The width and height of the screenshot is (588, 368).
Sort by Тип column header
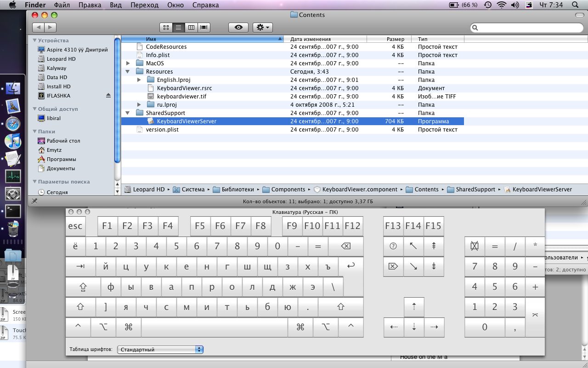click(437, 39)
